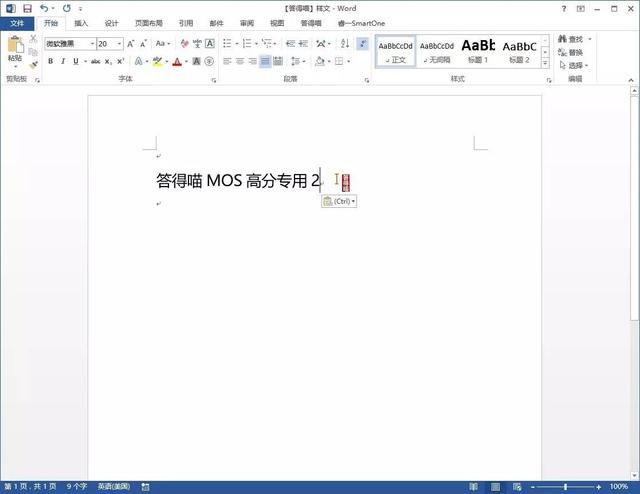This screenshot has width=640, height=494.
Task: Click the Redo/Repeat icon
Action: 67,8
